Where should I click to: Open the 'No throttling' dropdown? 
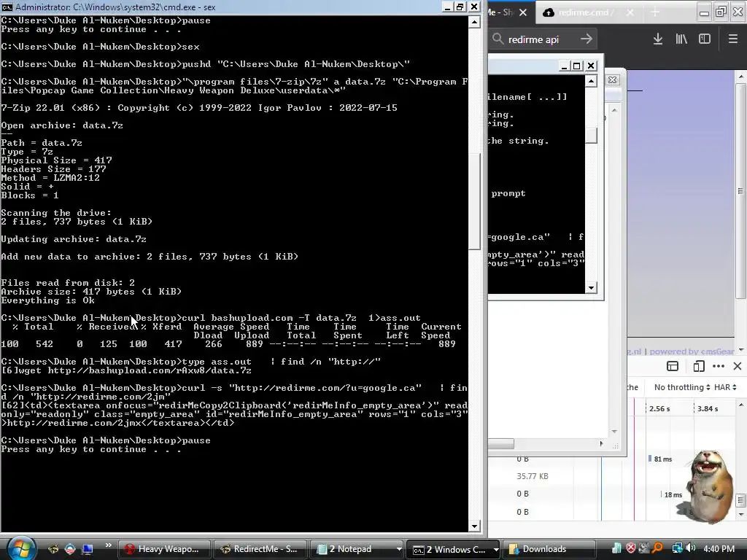[682, 387]
